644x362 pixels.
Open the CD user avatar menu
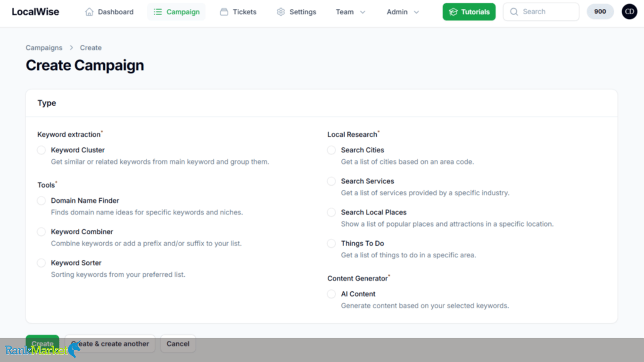(x=629, y=12)
